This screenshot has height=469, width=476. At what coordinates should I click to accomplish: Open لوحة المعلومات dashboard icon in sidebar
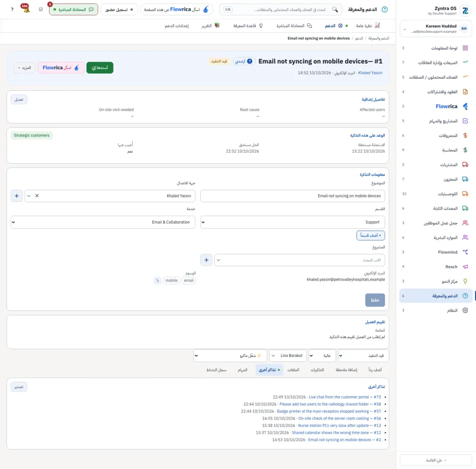point(465,48)
